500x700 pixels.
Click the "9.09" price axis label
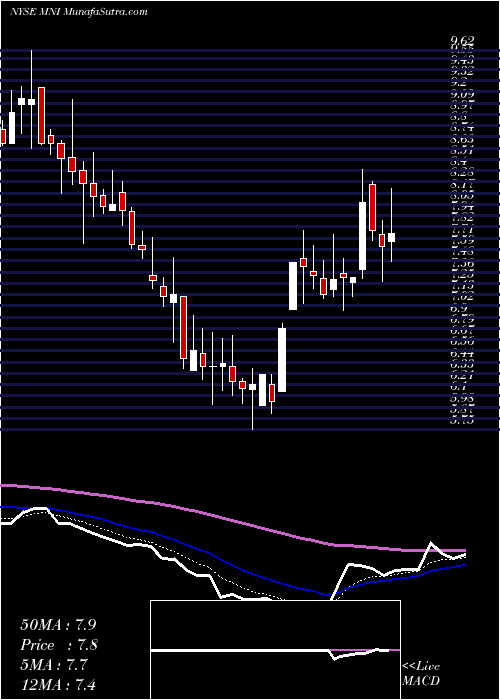(462, 95)
